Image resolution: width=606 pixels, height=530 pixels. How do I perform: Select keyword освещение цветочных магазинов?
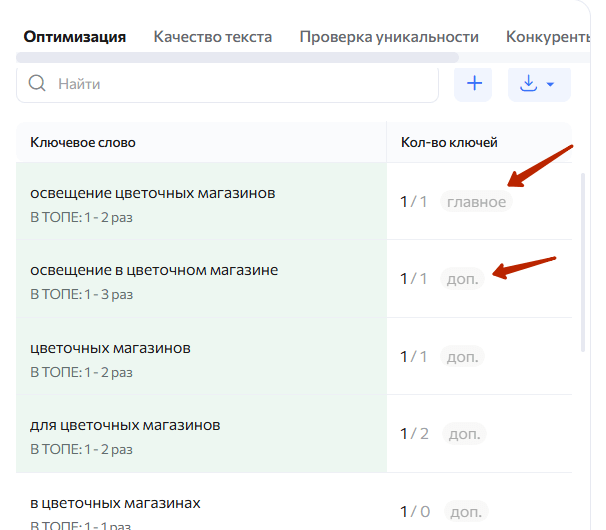pyautogui.click(x=152, y=192)
